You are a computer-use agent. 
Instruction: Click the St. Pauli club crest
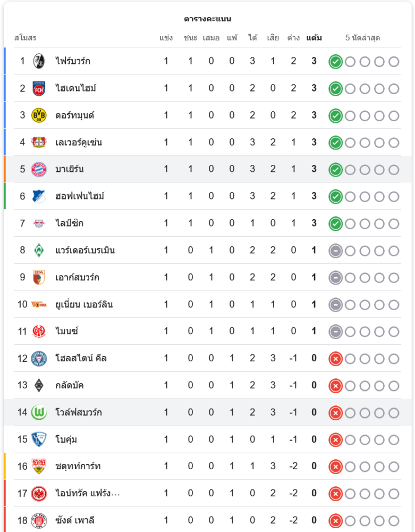(x=39, y=520)
